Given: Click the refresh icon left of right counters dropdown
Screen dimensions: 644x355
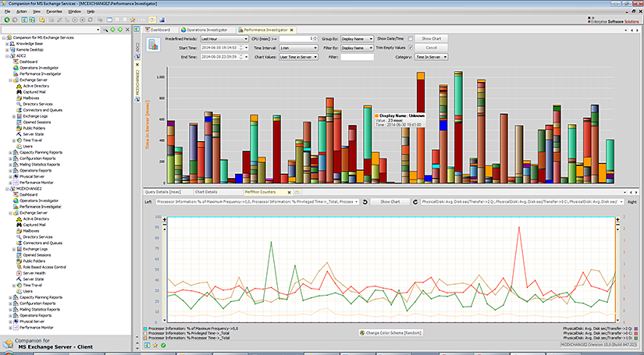Looking at the screenshot, I should (x=415, y=202).
